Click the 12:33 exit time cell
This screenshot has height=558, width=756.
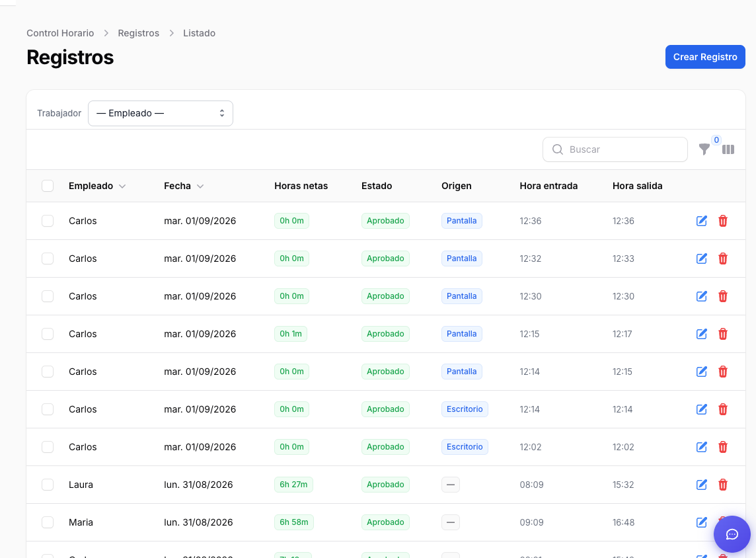[623, 259]
